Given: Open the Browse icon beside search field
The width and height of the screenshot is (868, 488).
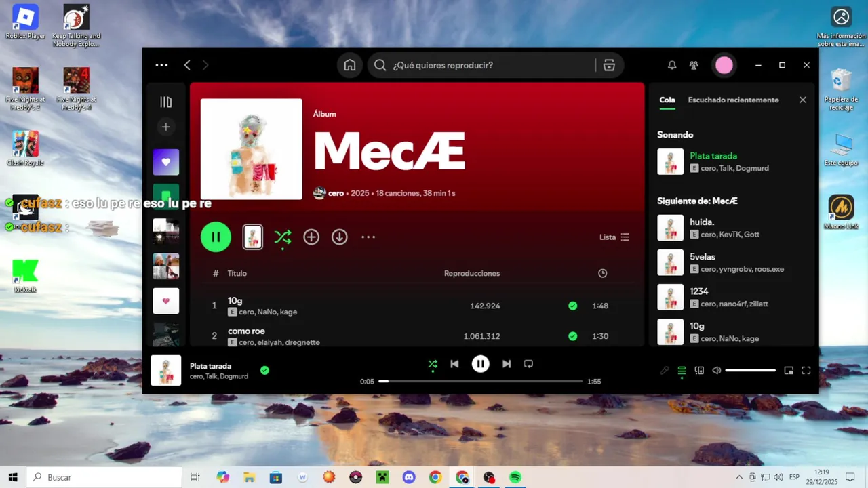Looking at the screenshot, I should pyautogui.click(x=609, y=65).
